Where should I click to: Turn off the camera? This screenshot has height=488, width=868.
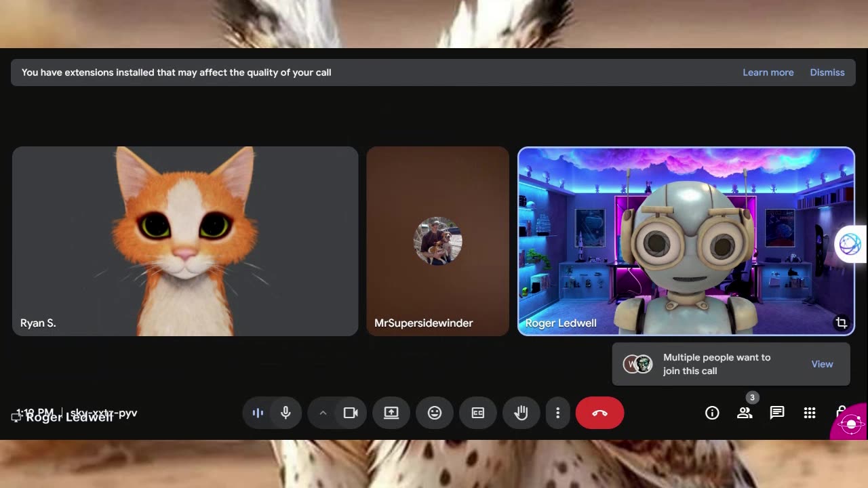point(351,413)
